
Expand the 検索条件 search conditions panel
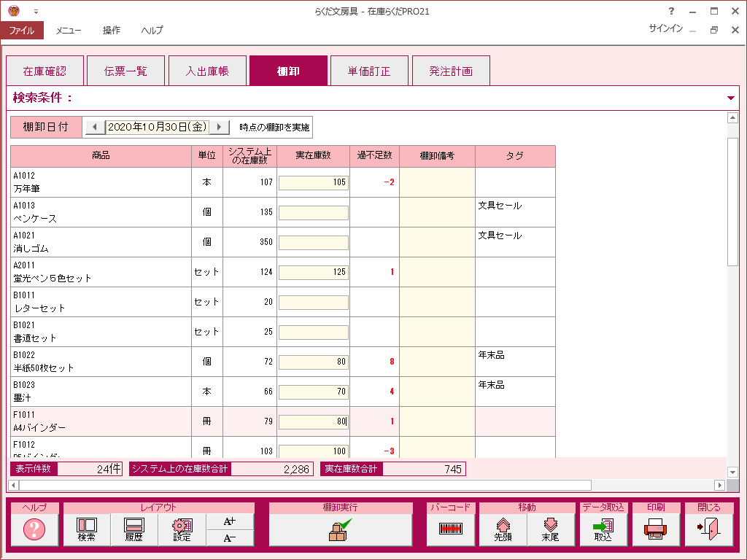click(731, 98)
